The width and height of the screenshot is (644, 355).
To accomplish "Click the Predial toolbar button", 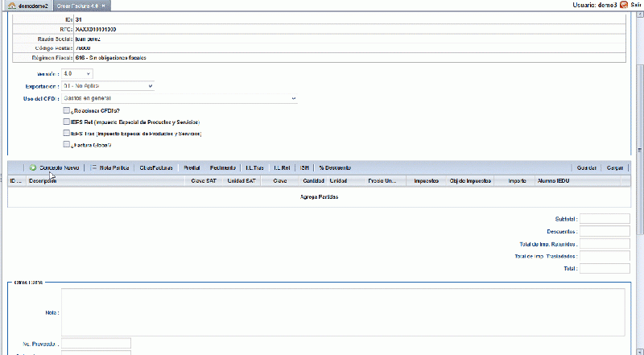I will point(192,167).
